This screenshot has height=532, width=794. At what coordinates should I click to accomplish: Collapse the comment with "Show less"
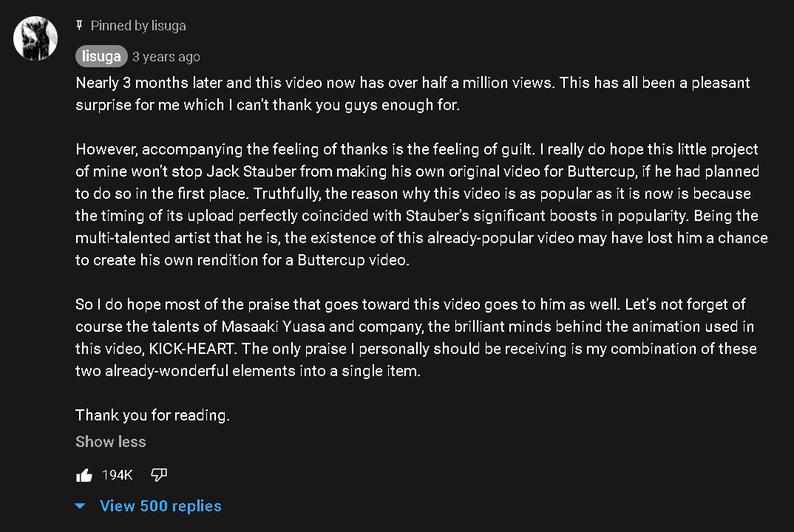[x=111, y=442]
